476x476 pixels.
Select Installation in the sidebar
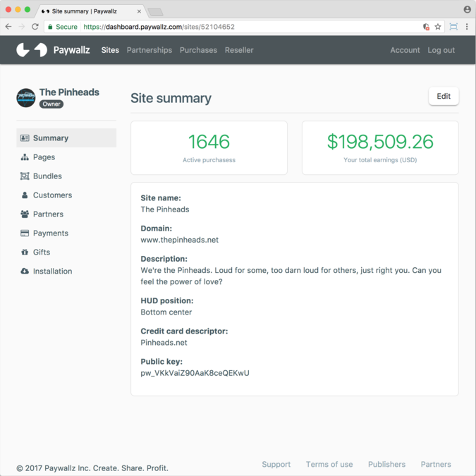[66, 271]
